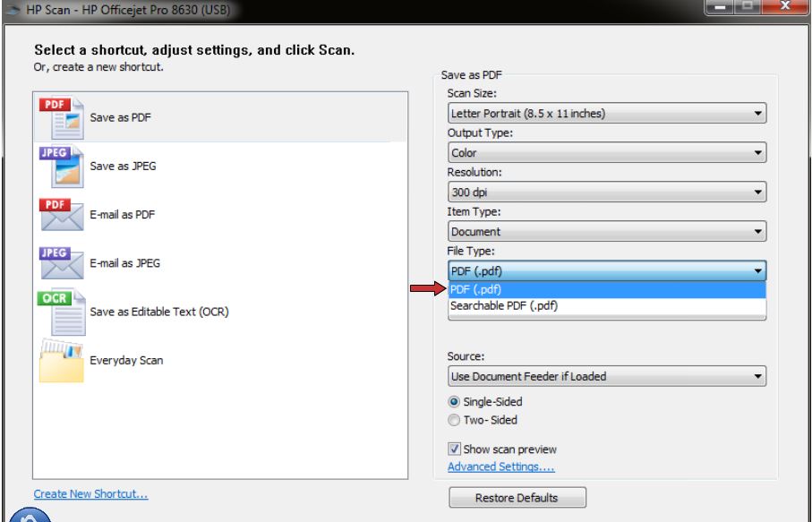
Task: Click the E-mail as JPEG label text
Action: click(x=124, y=263)
